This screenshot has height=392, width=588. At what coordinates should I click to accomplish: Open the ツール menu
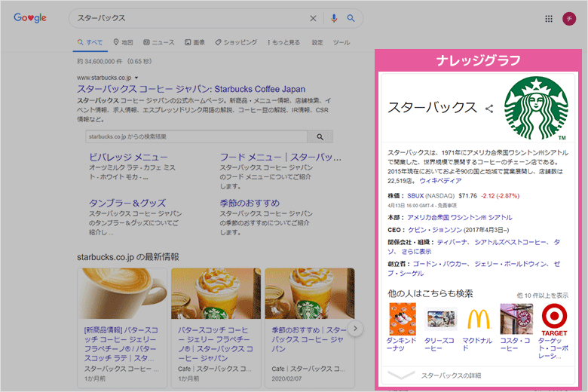(x=341, y=42)
